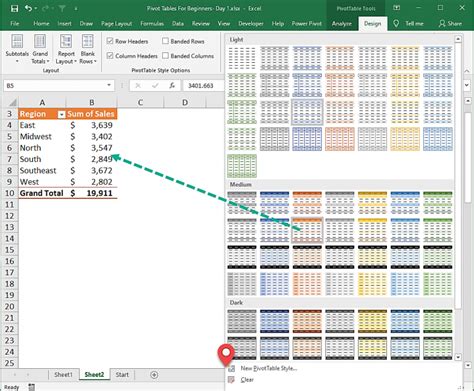474x391 pixels.
Task: Expand the formula bar dropdown arrow
Action: click(x=467, y=85)
